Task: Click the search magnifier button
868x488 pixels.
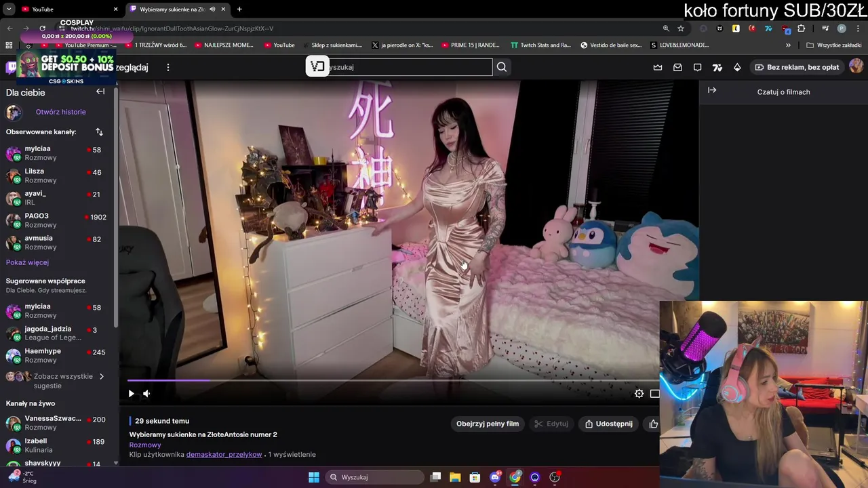Action: coord(502,67)
